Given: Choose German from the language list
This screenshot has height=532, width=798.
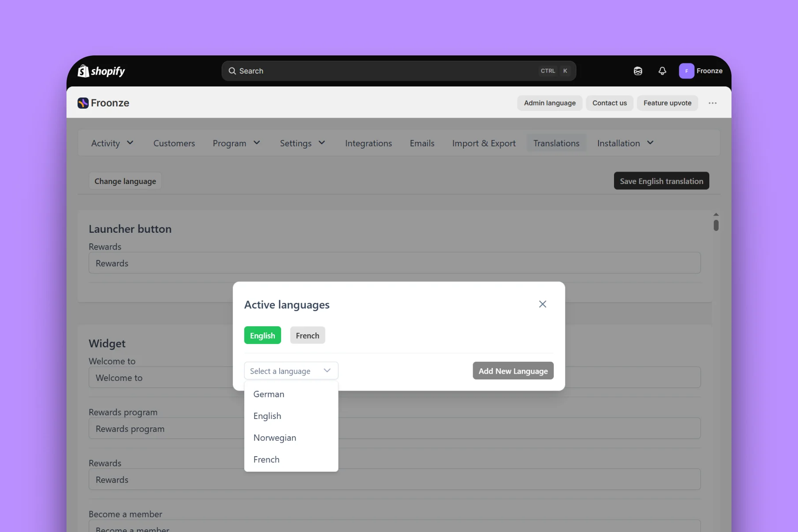Looking at the screenshot, I should click(291, 394).
